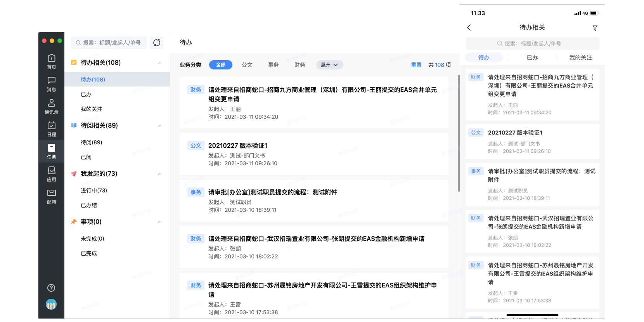This screenshot has width=644, height=322.
Task: Collapse the 待办相关(108) section
Action: click(160, 63)
